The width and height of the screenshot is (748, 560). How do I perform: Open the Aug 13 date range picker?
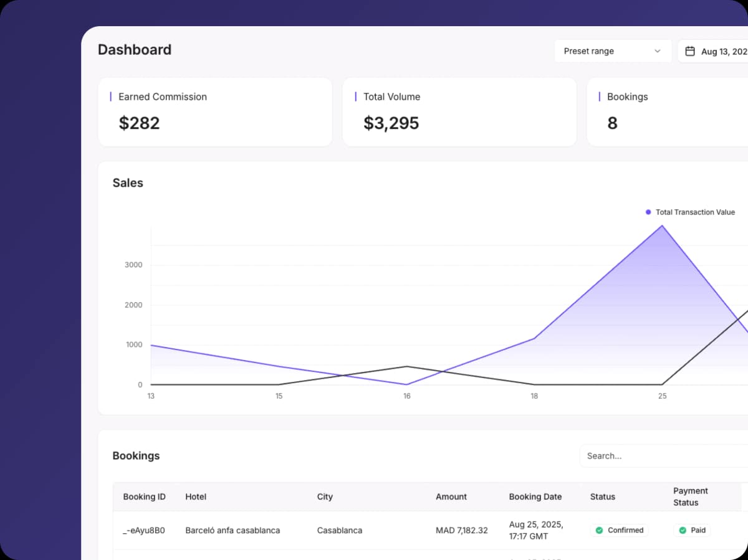[x=717, y=51]
